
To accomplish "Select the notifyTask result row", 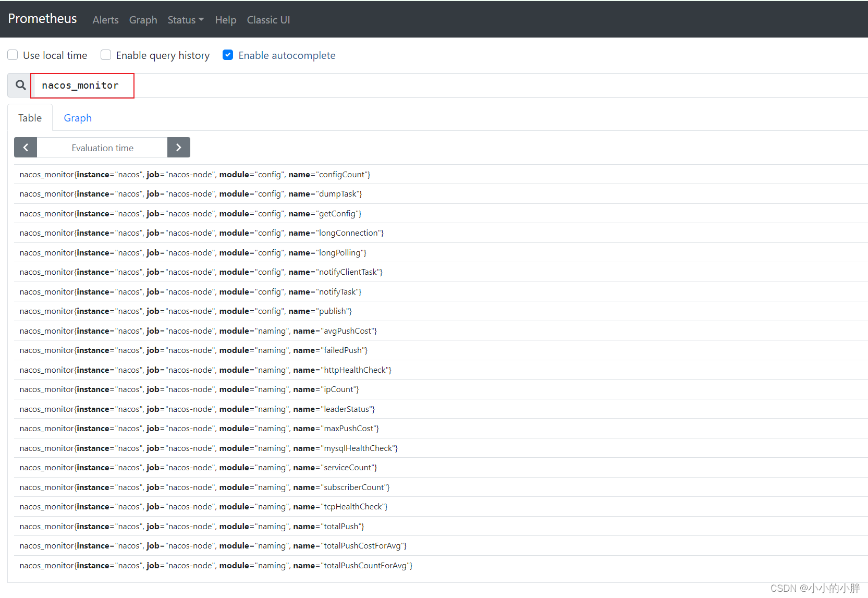I will [x=441, y=292].
